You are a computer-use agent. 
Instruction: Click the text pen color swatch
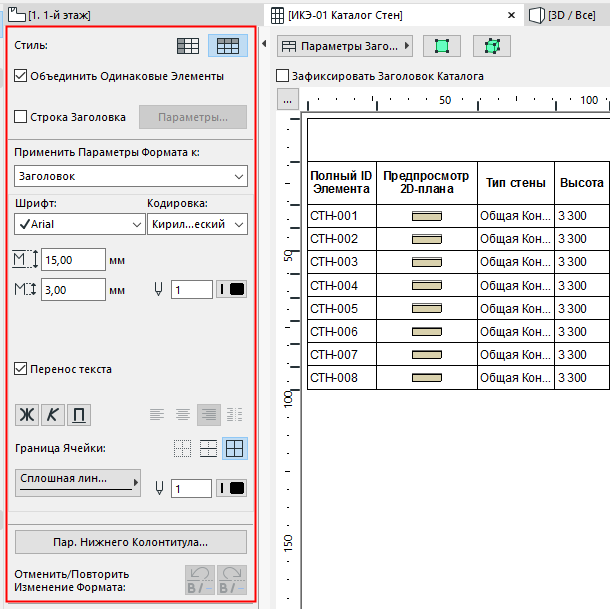pos(232,289)
